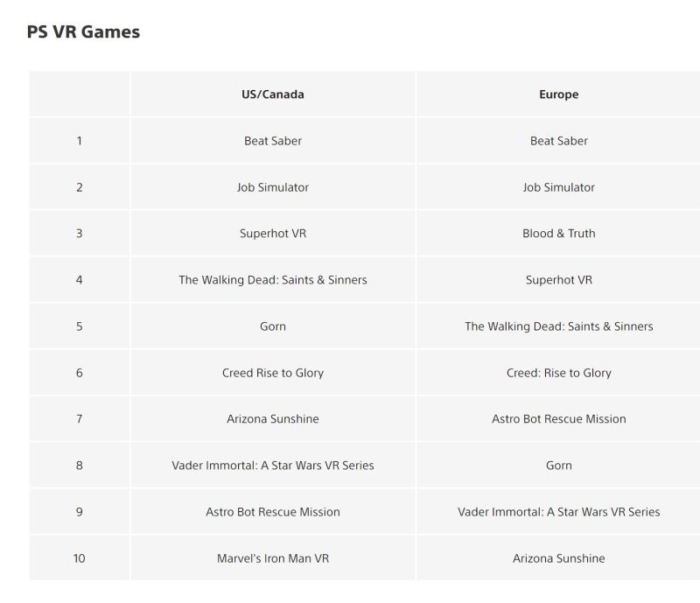Select Creed Rise to Glory in US/Canada column
Viewport: 700px width, 603px height.
(273, 373)
